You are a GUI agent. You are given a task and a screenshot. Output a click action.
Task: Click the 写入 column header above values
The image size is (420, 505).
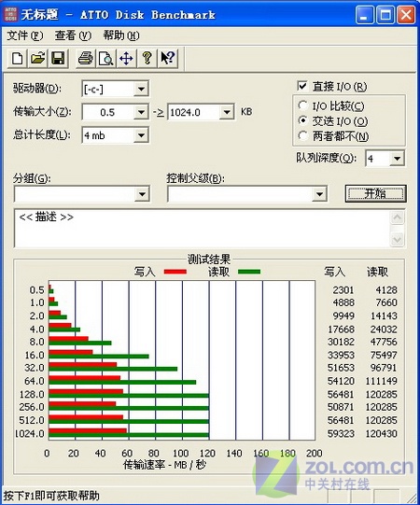click(335, 272)
